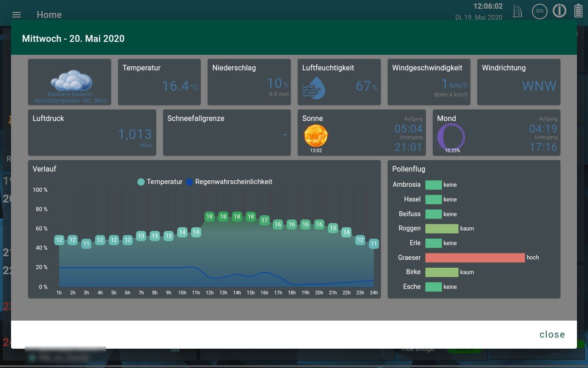
Task: Click the Graeser hoch pollen bar
Action: (x=475, y=258)
